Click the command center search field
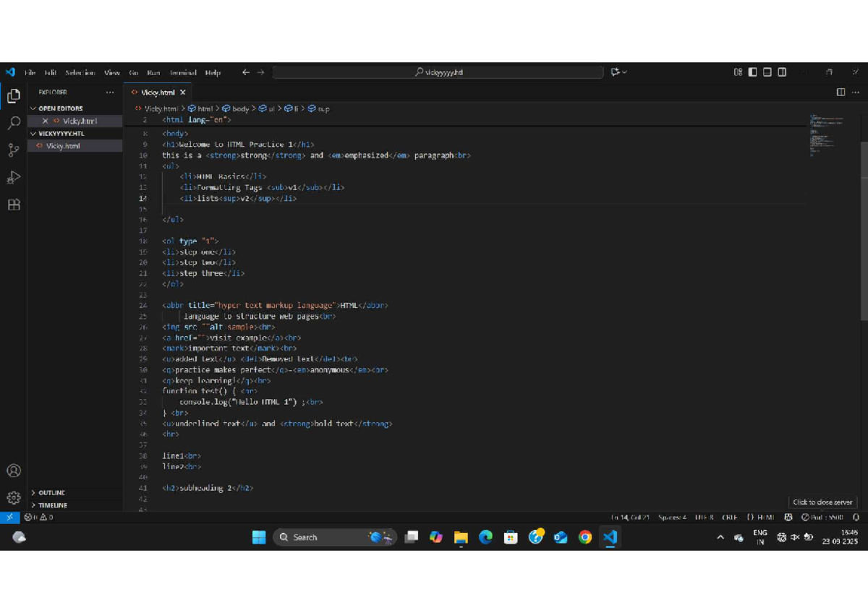Screen dimensions: 868x613 [x=438, y=72]
